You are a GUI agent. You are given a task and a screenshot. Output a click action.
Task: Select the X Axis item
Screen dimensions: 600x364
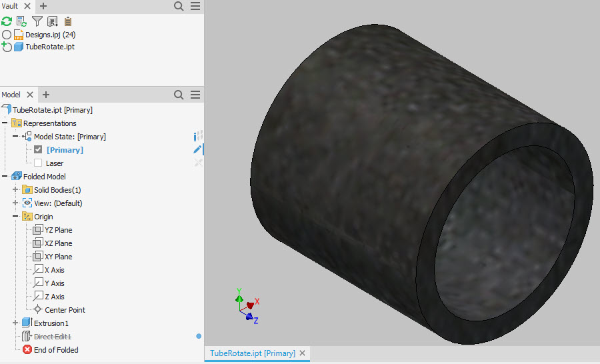coord(55,270)
